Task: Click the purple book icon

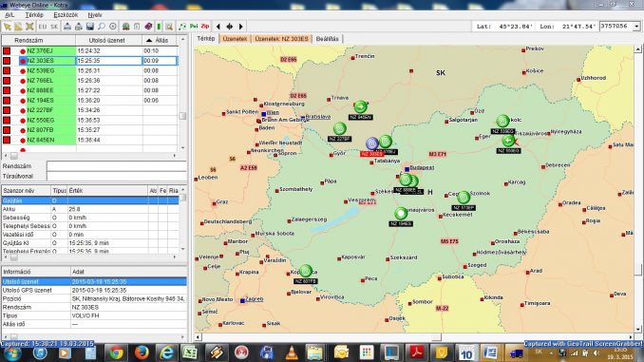Action: pyautogui.click(x=148, y=27)
